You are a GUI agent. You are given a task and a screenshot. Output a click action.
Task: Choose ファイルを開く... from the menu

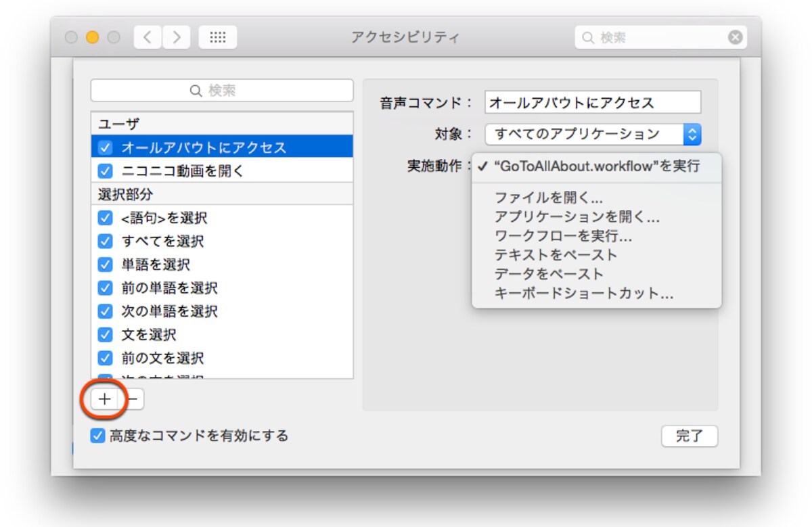pyautogui.click(x=597, y=198)
